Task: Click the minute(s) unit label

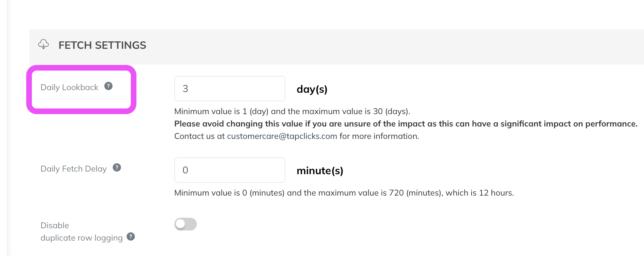Action: point(320,171)
